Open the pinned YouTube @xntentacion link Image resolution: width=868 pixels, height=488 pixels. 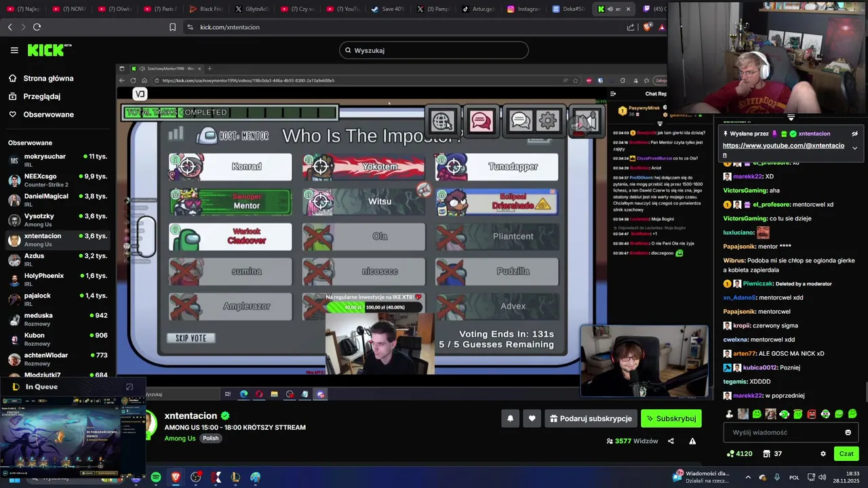pos(783,150)
